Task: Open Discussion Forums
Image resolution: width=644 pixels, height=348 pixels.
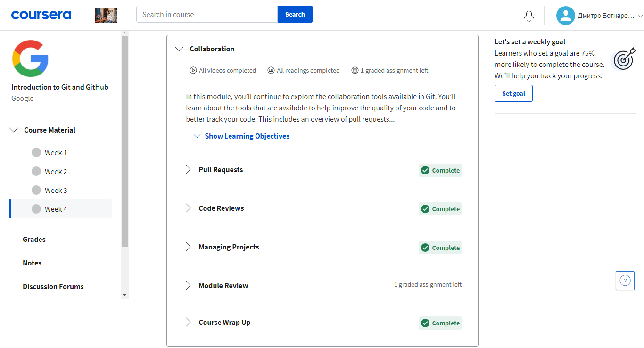Action: click(53, 287)
